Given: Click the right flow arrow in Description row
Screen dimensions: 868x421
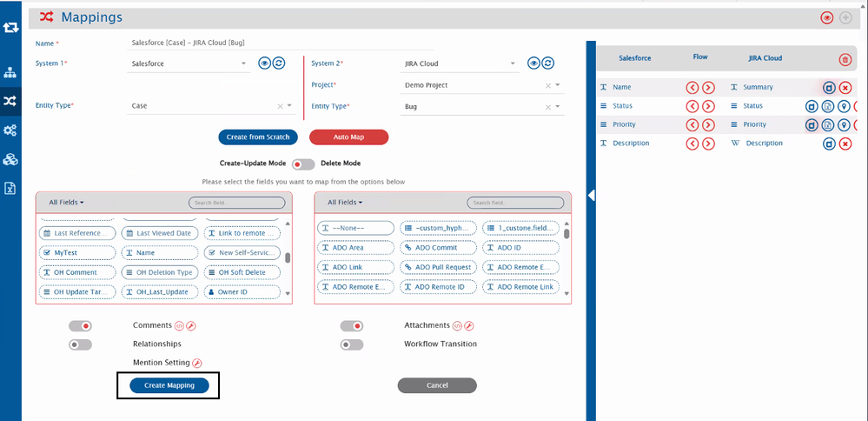Looking at the screenshot, I should point(708,144).
